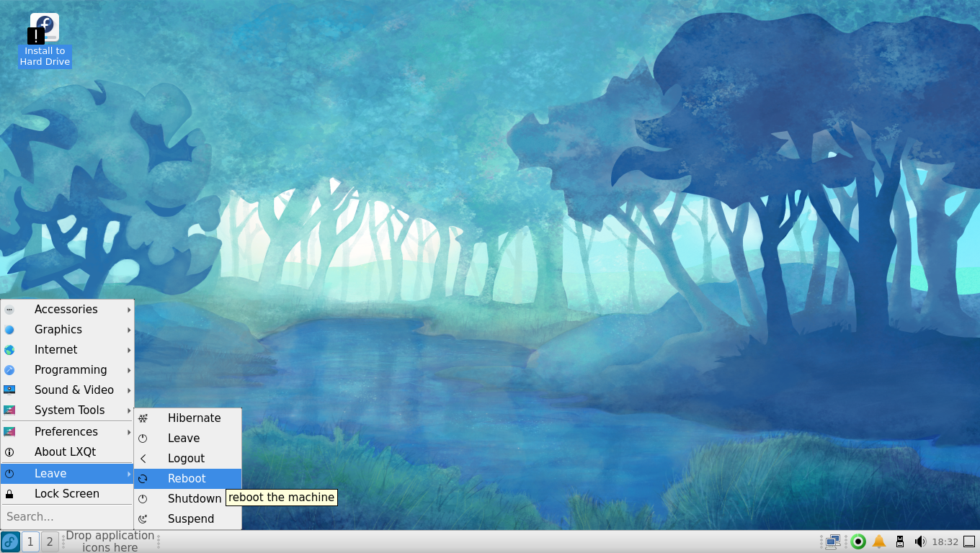Switch to desktop 1 in the pager

pos(30,541)
